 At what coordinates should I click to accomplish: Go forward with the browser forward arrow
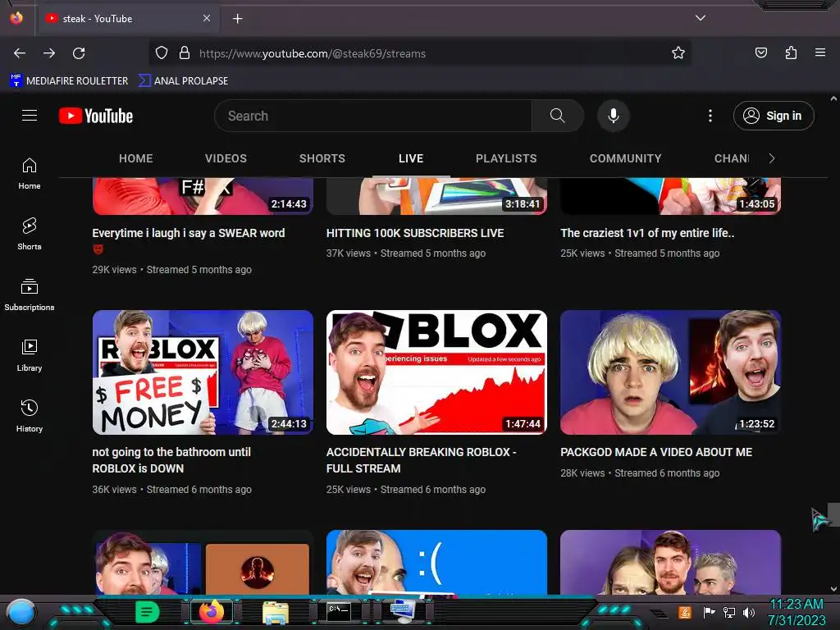tap(49, 53)
